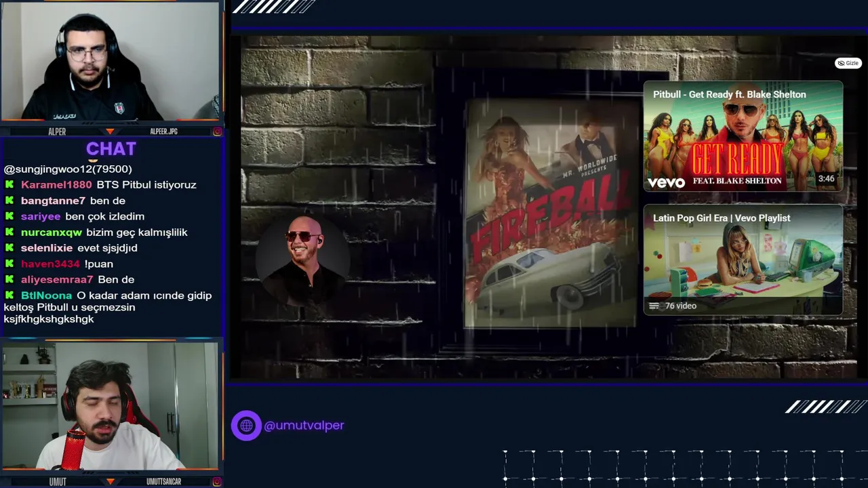Click username nurcanxqw in chat
The height and width of the screenshot is (488, 868).
pyautogui.click(x=52, y=232)
